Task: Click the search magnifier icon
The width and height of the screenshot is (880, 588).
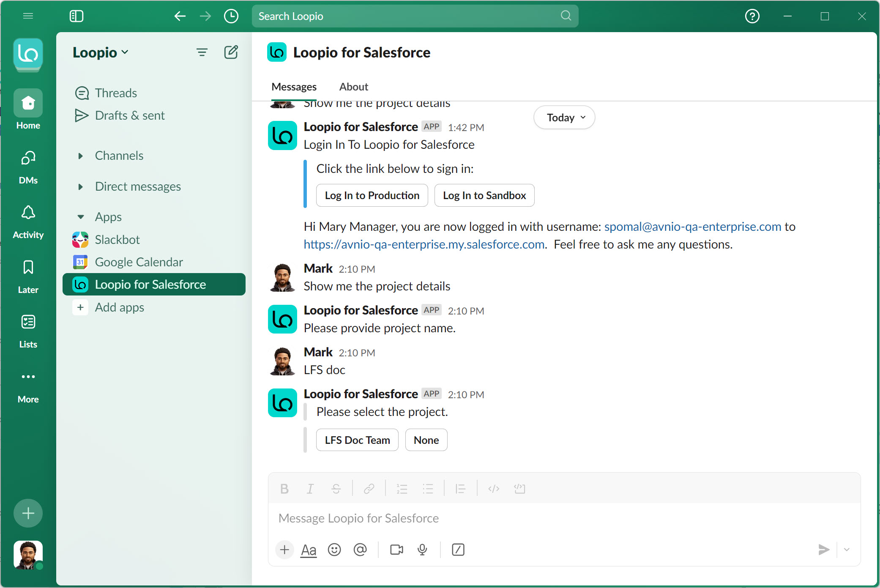Action: tap(566, 16)
